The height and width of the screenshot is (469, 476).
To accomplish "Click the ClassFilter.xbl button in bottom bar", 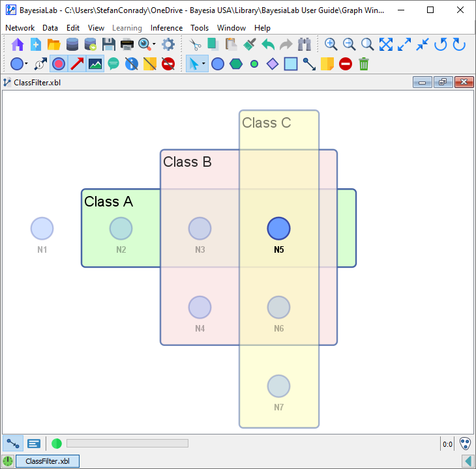I will coord(47,461).
